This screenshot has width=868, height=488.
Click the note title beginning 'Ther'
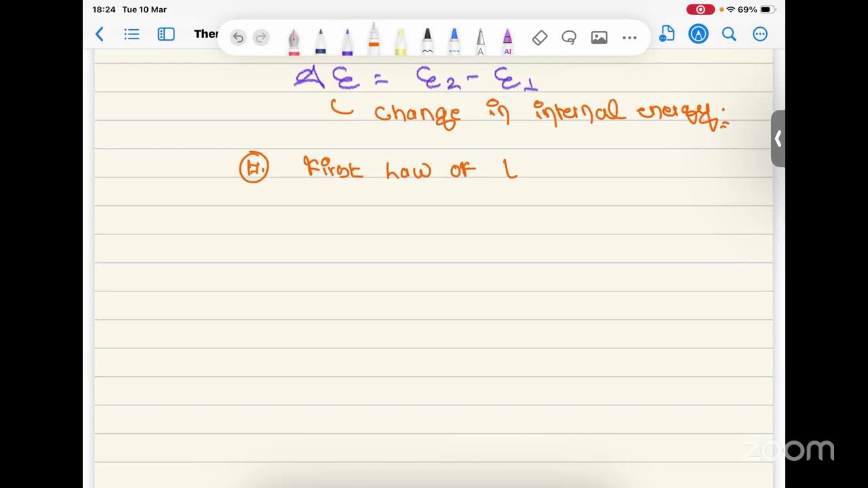[206, 34]
